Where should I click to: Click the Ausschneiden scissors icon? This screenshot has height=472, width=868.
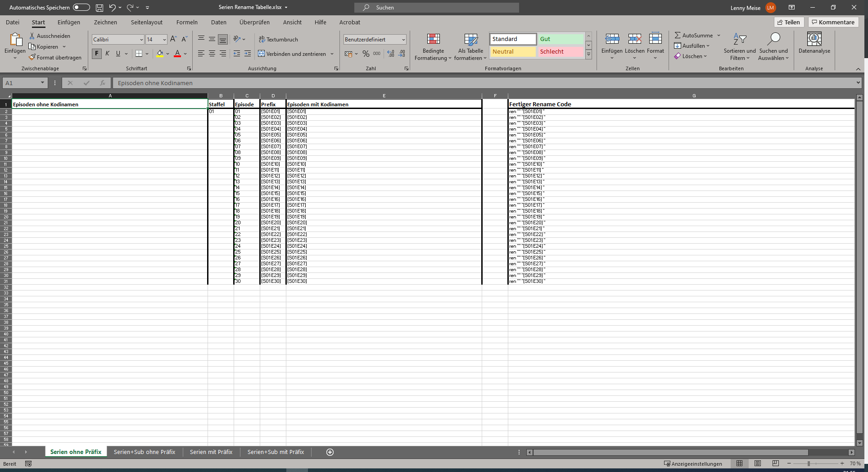point(32,36)
